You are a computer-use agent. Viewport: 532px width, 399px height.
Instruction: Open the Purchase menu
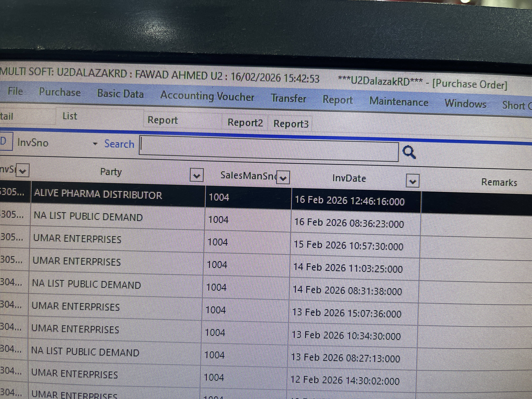[x=60, y=92]
